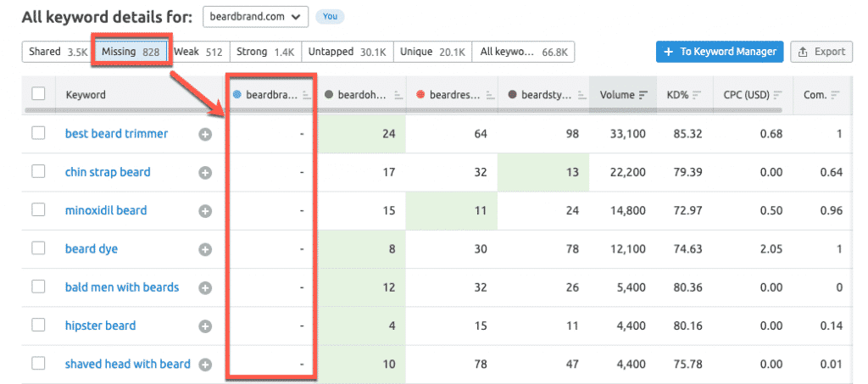The height and width of the screenshot is (384, 868).
Task: Click CPC (USD) column sort icon
Action: point(777,95)
